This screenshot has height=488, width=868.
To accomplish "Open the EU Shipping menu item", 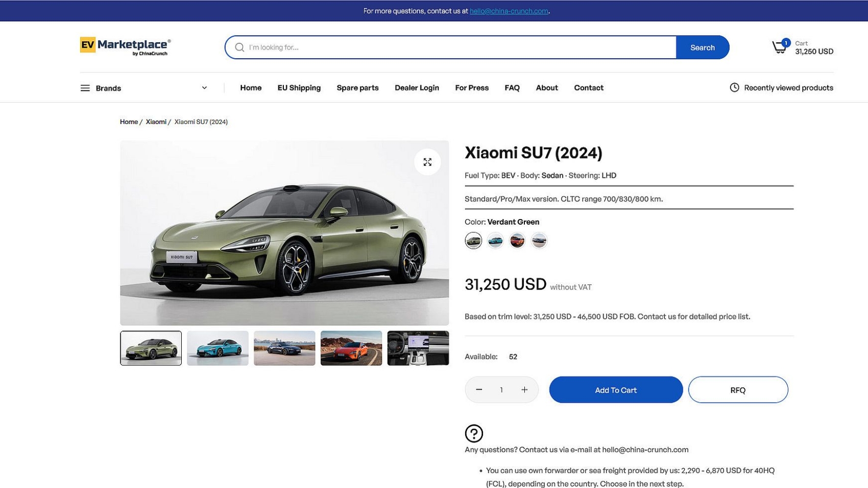I will click(299, 88).
